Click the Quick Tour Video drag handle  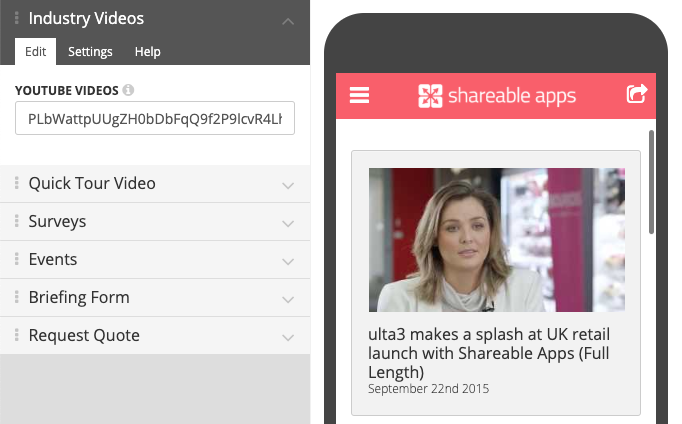tap(17, 183)
